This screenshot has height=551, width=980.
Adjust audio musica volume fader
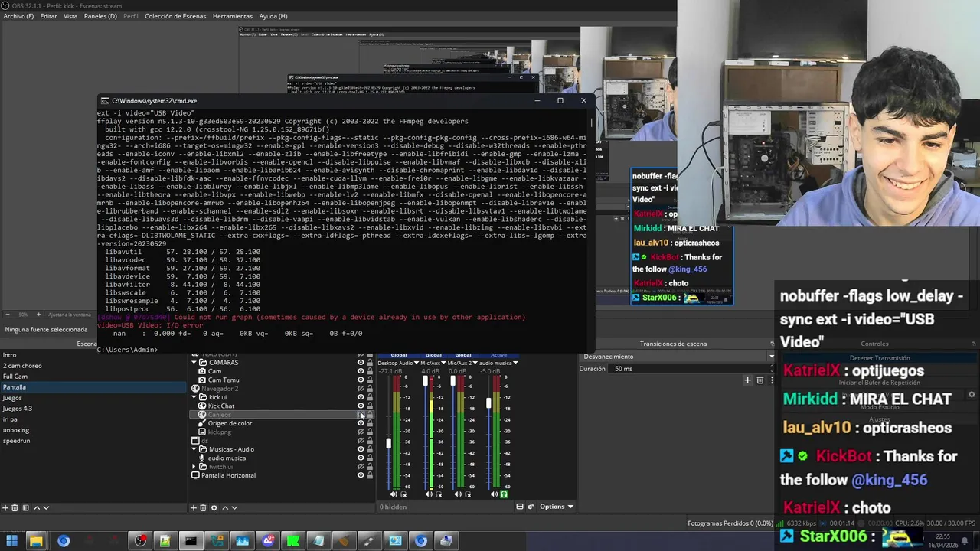[x=488, y=403]
